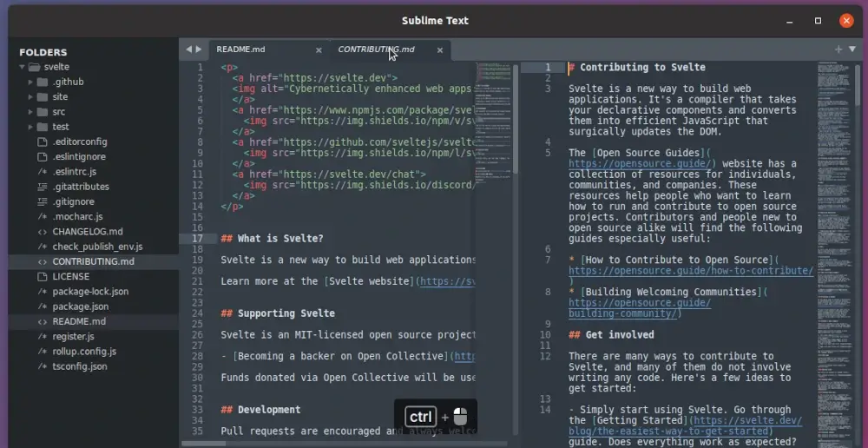Go to previous tab with left arrow
Viewport: 868px width, 448px height.
pyautogui.click(x=188, y=49)
